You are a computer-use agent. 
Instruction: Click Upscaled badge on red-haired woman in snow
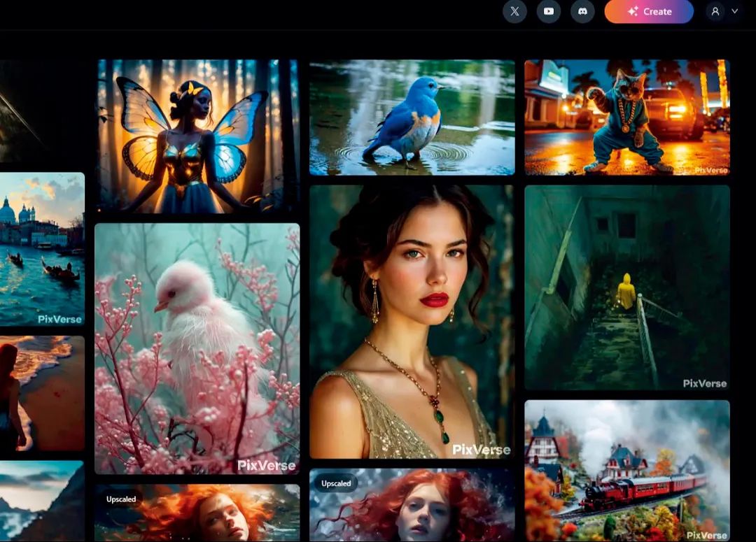pos(336,483)
